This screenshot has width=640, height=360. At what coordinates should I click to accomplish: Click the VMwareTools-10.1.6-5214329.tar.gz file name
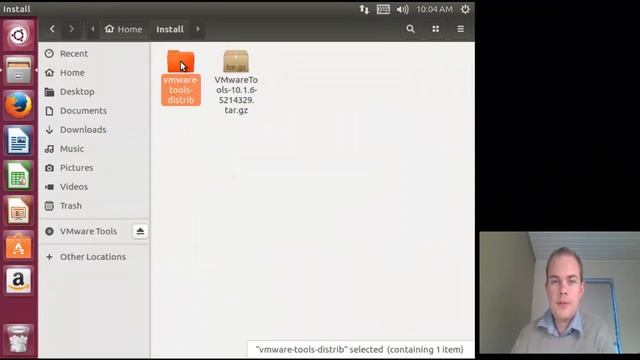tap(236, 95)
